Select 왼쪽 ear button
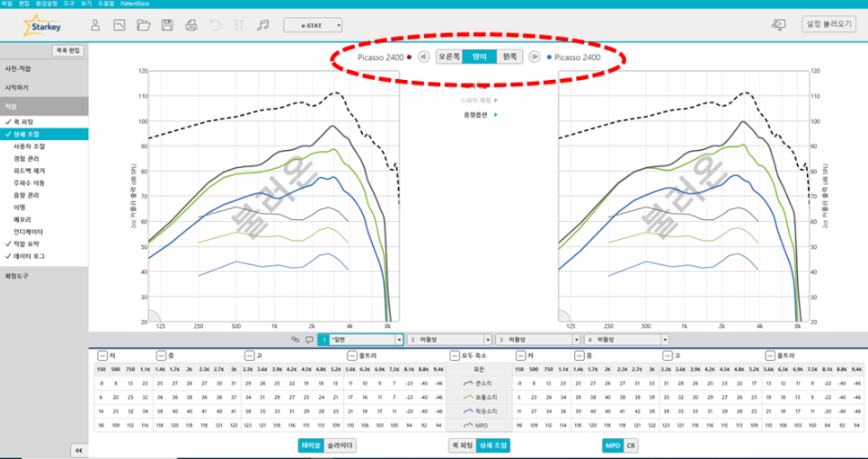The width and height of the screenshot is (868, 459). click(x=509, y=57)
